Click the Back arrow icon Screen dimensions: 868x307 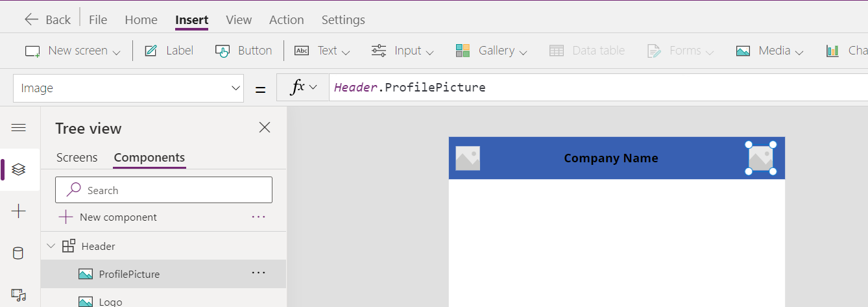[31, 19]
